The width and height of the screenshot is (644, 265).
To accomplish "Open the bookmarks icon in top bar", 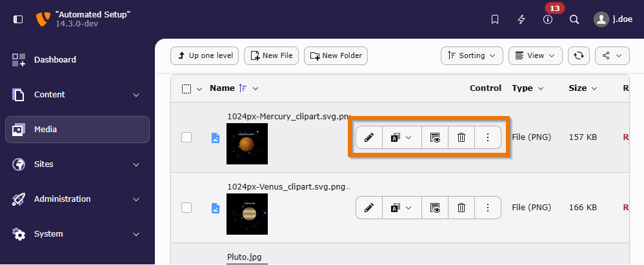I will click(495, 19).
